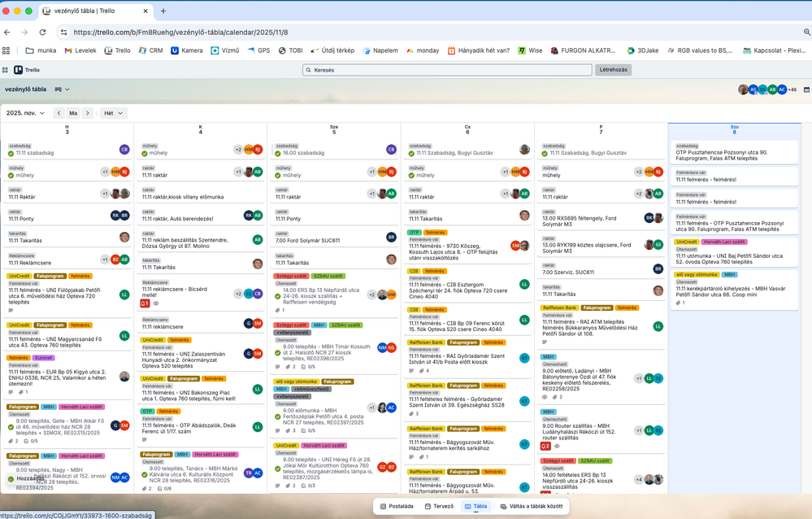Go to next week with right arrow
Viewport: 812px width, 519px height.
pyautogui.click(x=88, y=113)
